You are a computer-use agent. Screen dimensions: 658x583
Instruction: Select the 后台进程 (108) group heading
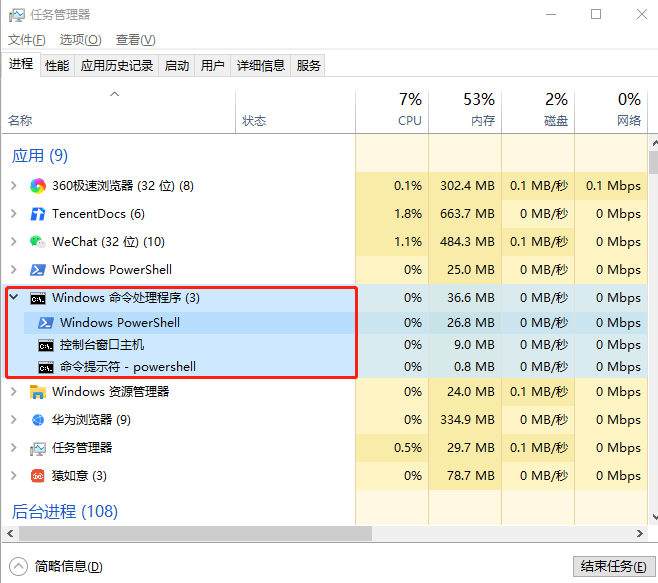65,511
